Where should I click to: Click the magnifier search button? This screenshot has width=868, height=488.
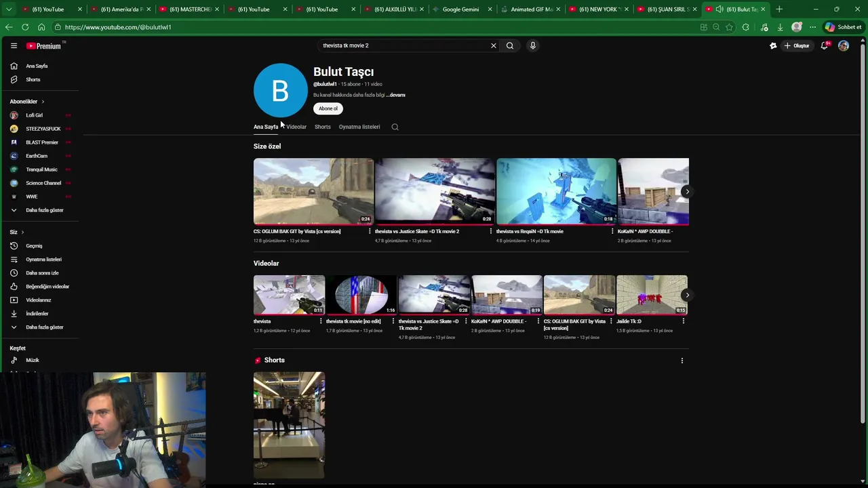(510, 45)
